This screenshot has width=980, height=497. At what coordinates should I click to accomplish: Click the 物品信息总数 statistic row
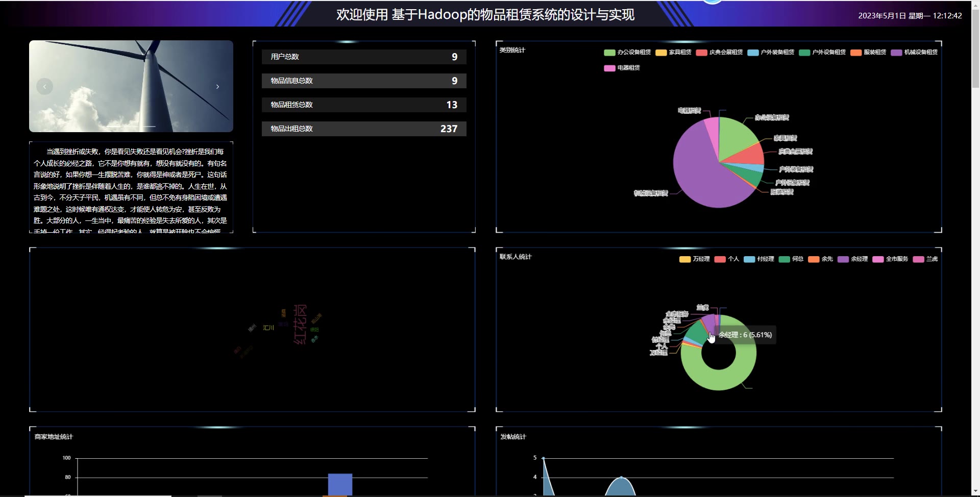pos(364,81)
